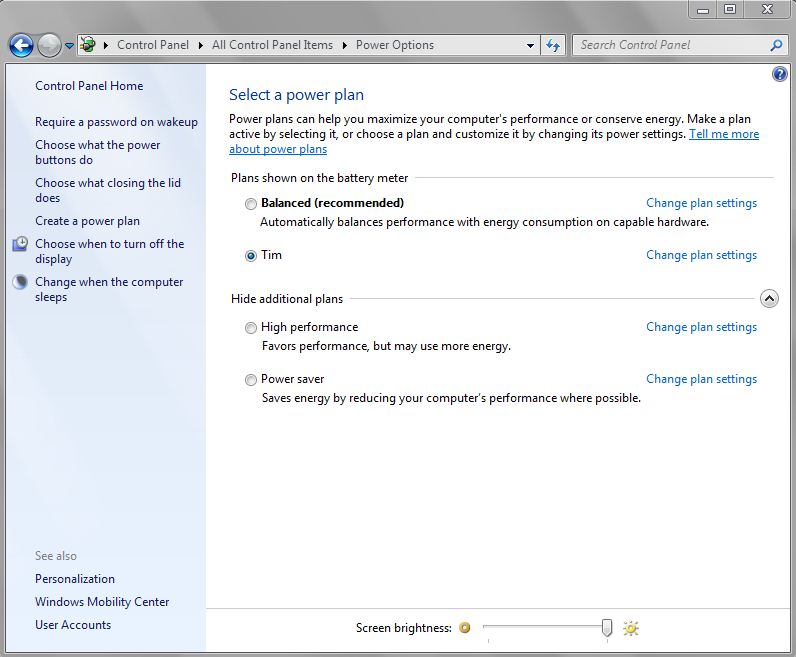Go to All Control Panel Items breadcrumb
This screenshot has width=796, height=657.
[272, 45]
